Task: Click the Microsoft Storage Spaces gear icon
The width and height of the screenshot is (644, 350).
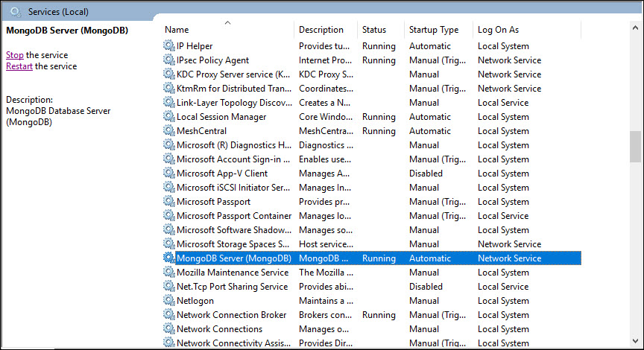Action: tap(168, 244)
